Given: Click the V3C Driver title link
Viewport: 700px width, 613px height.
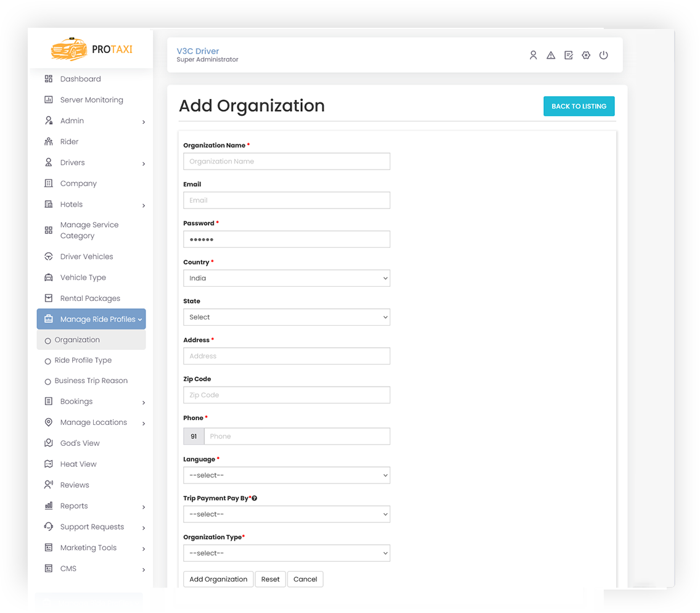Looking at the screenshot, I should [198, 51].
